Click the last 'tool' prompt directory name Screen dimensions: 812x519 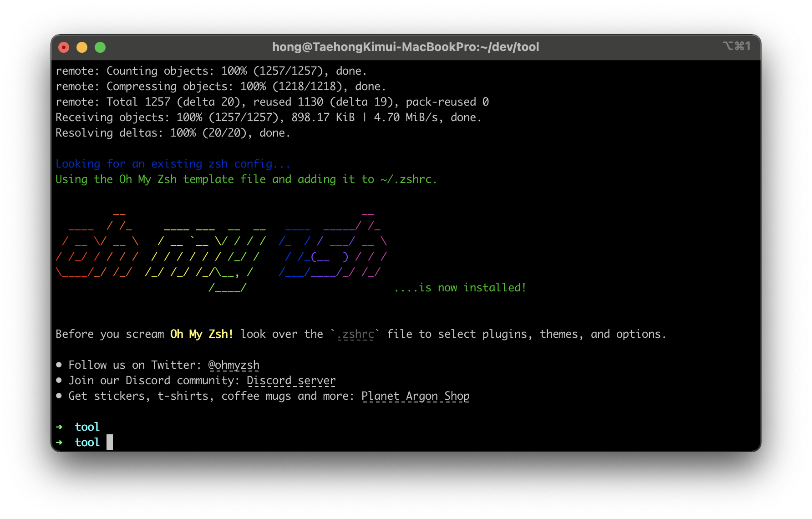tap(87, 443)
